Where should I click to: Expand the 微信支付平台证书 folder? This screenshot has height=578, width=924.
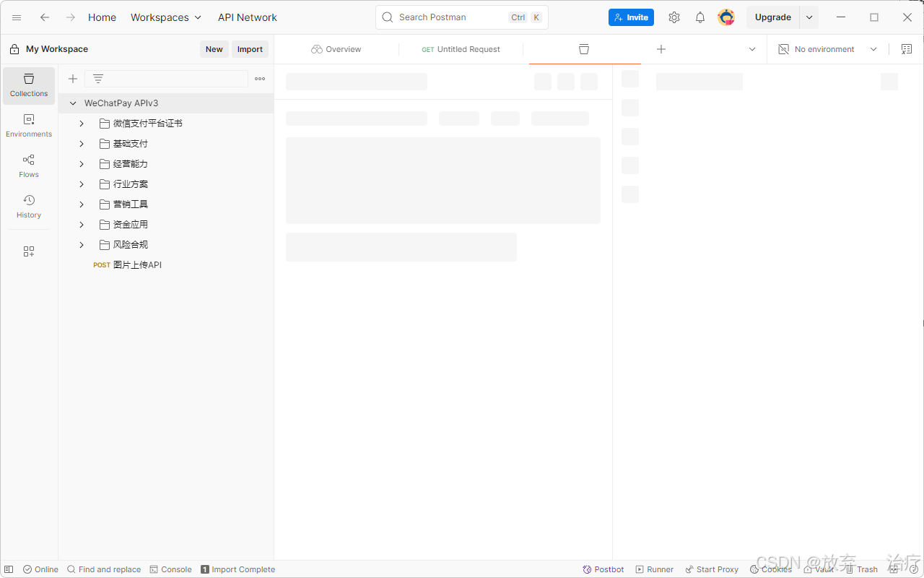tap(82, 124)
